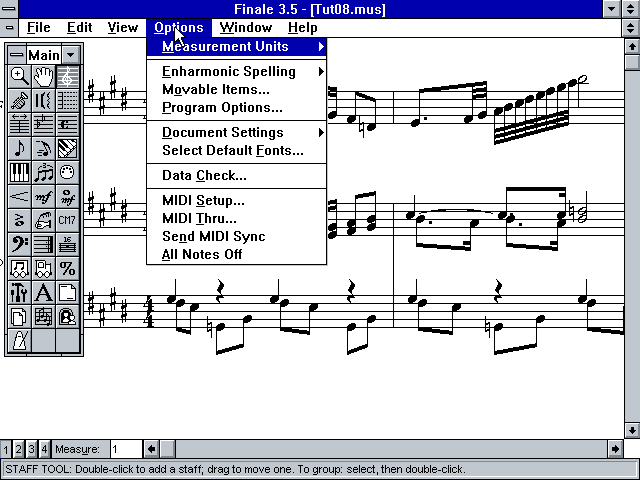Viewport: 640px width, 480px height.
Task: Select the Zoom magnifier tool
Action: pyautogui.click(x=19, y=76)
